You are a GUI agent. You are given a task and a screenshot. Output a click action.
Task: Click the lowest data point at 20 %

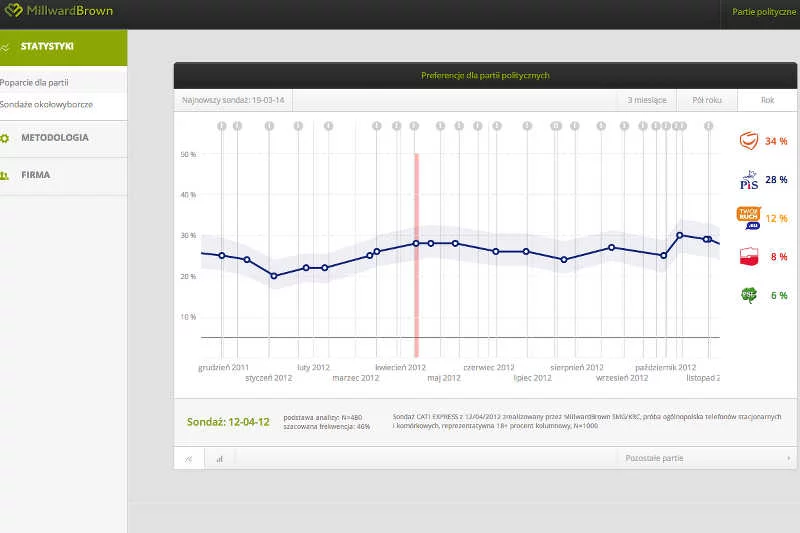[x=274, y=276]
